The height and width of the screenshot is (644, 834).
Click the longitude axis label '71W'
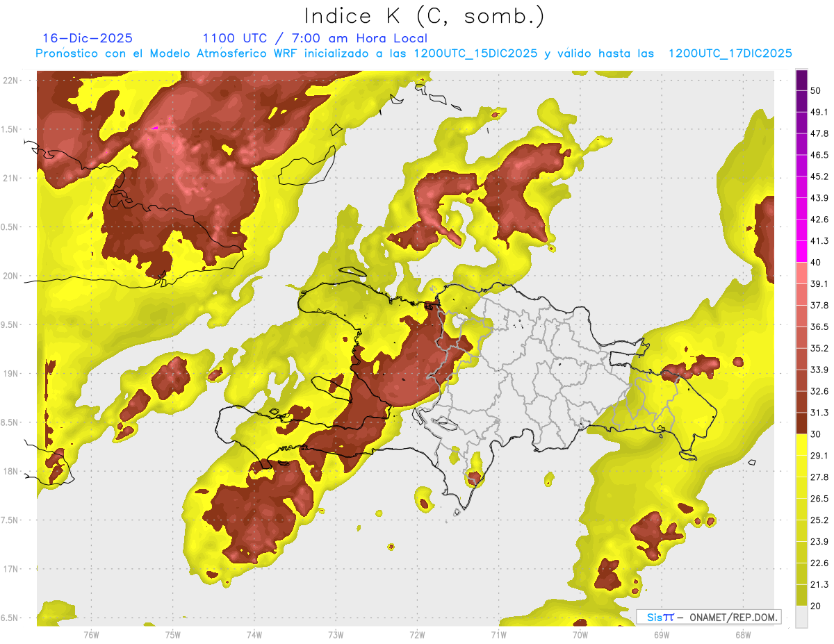tap(498, 635)
